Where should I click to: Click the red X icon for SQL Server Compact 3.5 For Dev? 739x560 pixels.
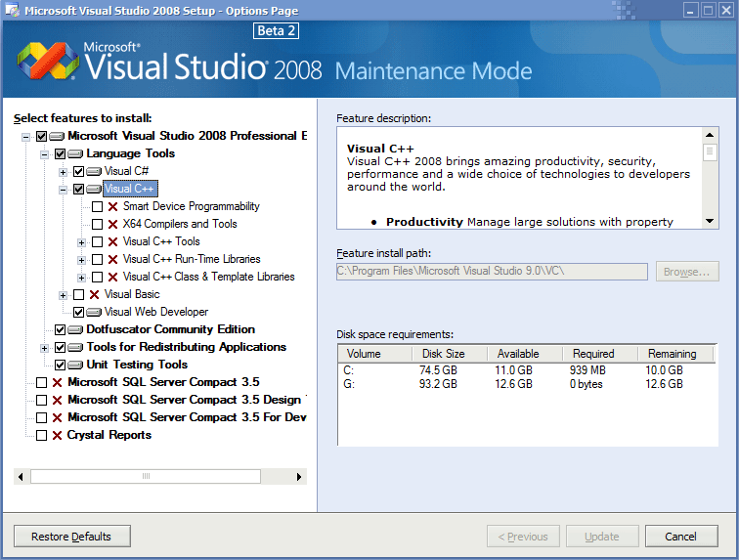coord(57,417)
